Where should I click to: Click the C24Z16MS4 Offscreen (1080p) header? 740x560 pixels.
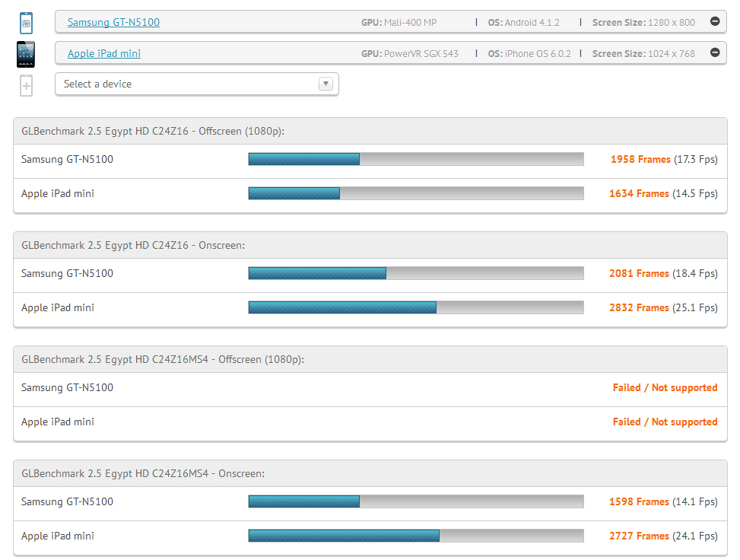pyautogui.click(x=163, y=359)
